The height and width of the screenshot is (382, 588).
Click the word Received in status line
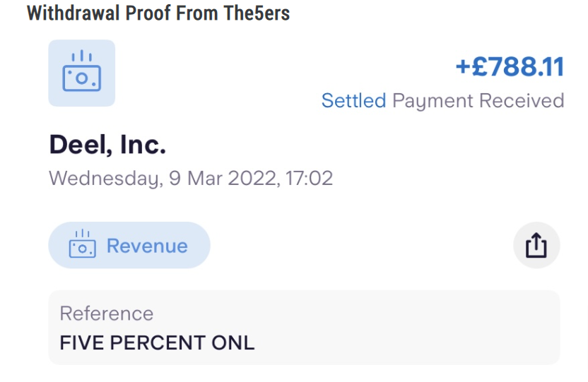tap(522, 101)
